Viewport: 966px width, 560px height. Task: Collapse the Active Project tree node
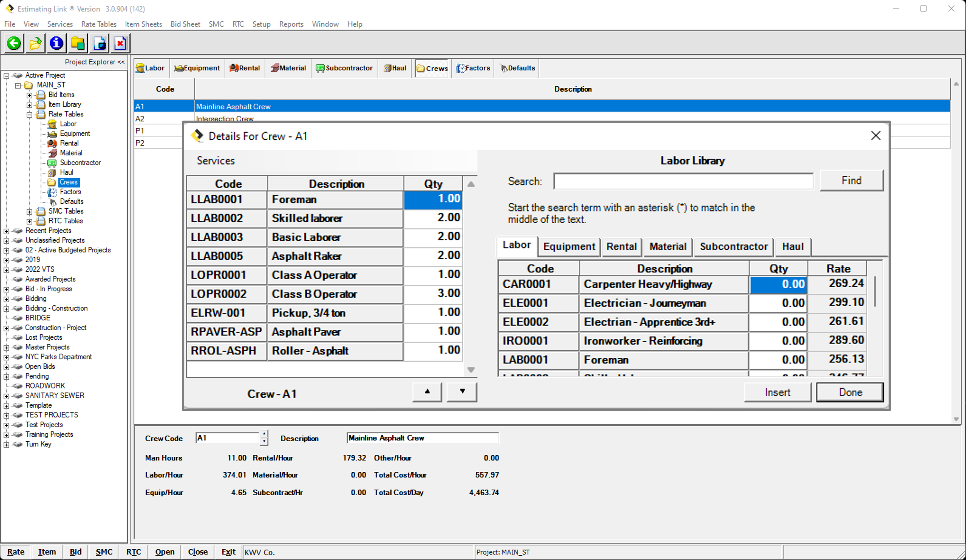click(6, 76)
